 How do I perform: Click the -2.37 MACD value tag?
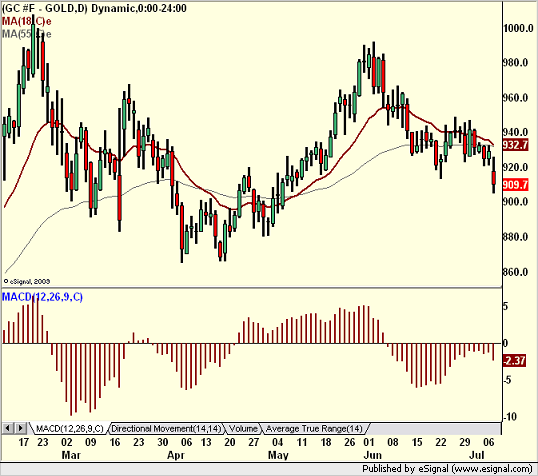click(x=514, y=361)
